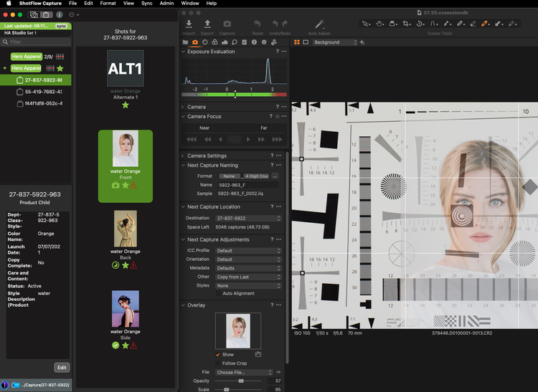Click the Edit button in product details
538x392 pixels.
pyautogui.click(x=62, y=368)
